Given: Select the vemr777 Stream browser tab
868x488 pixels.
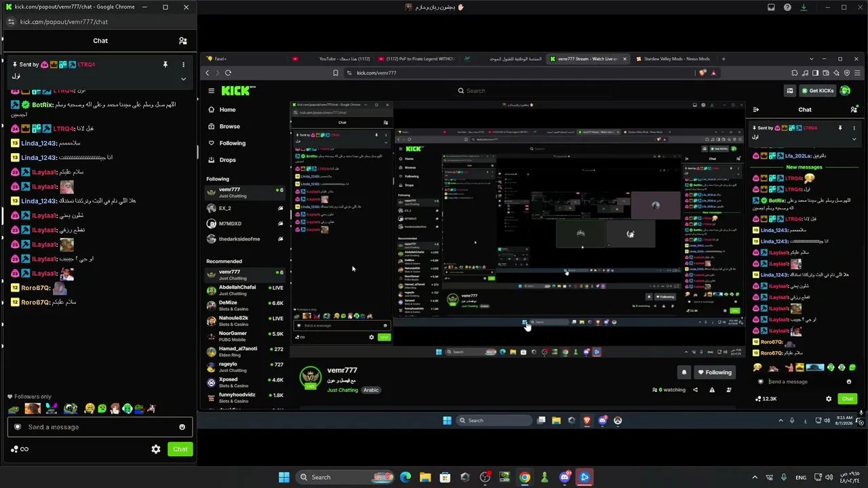Looking at the screenshot, I should [588, 59].
